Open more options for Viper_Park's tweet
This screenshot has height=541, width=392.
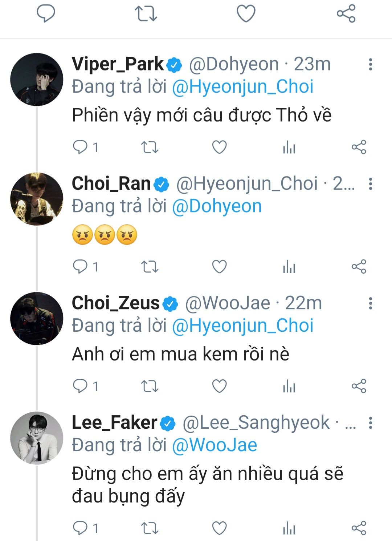[370, 64]
